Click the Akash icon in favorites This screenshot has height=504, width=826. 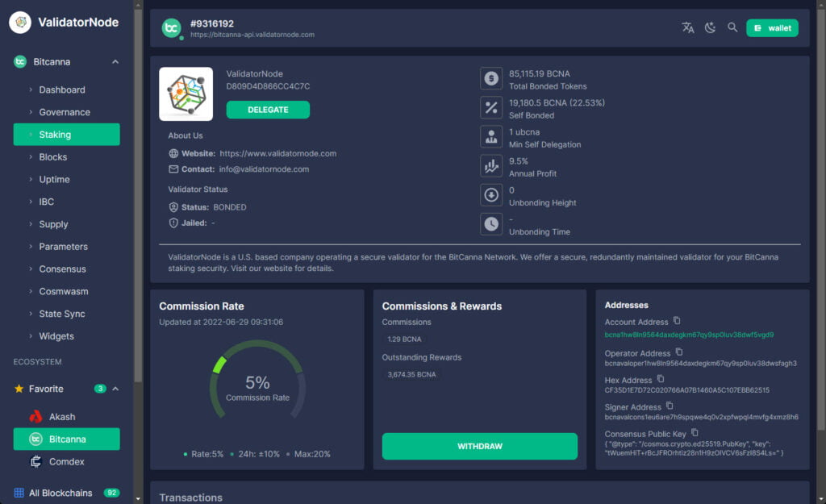pyautogui.click(x=35, y=417)
